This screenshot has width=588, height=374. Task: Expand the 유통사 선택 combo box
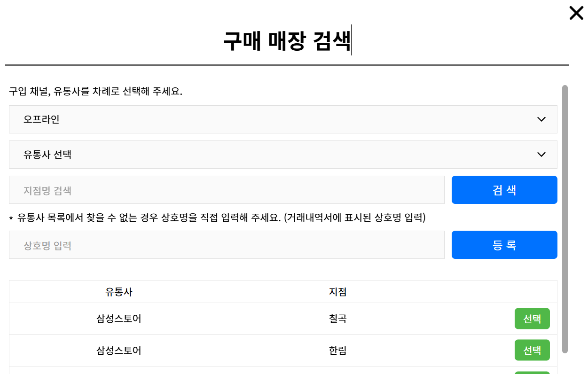pyautogui.click(x=282, y=155)
